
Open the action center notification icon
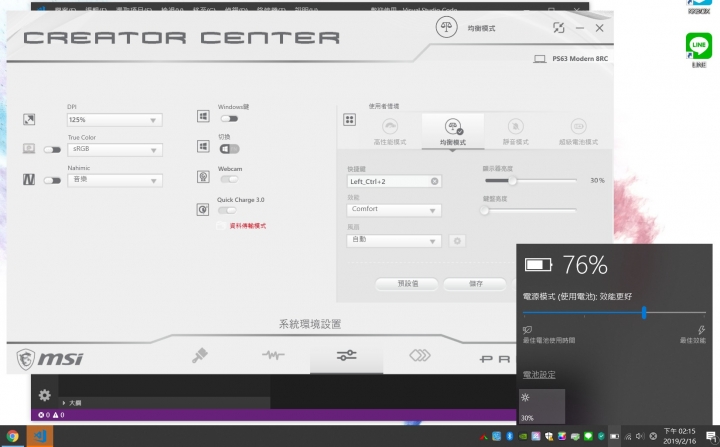coord(711,436)
